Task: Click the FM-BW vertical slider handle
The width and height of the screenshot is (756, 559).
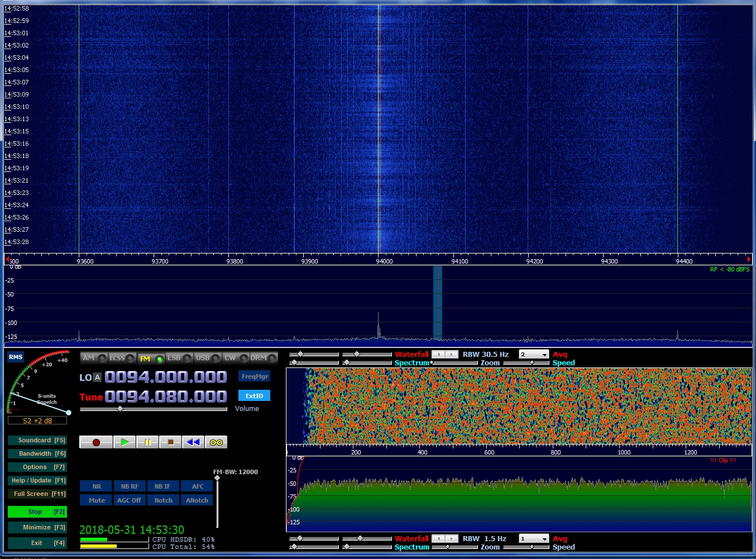Action: pos(217,478)
